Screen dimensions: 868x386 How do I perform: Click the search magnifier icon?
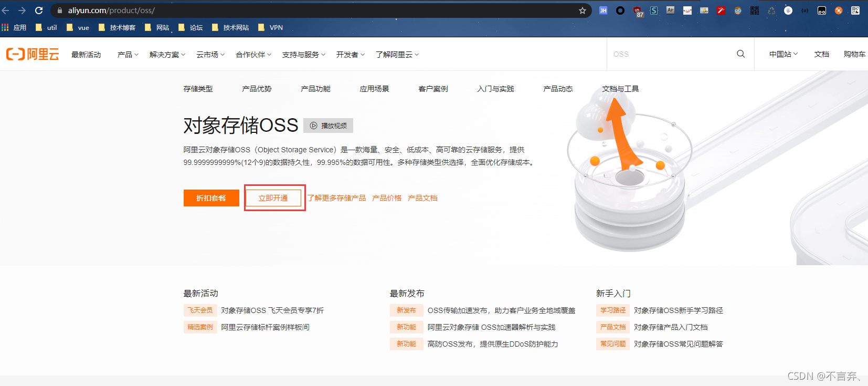point(741,54)
